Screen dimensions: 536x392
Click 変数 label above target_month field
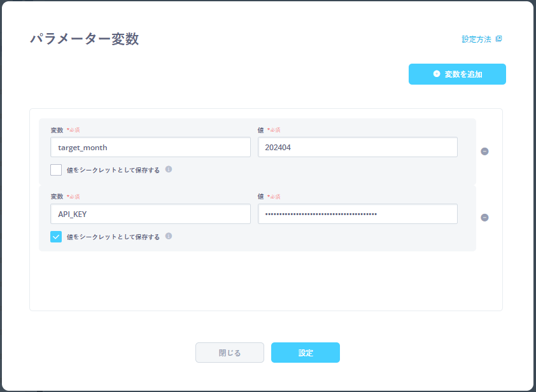[x=57, y=130]
